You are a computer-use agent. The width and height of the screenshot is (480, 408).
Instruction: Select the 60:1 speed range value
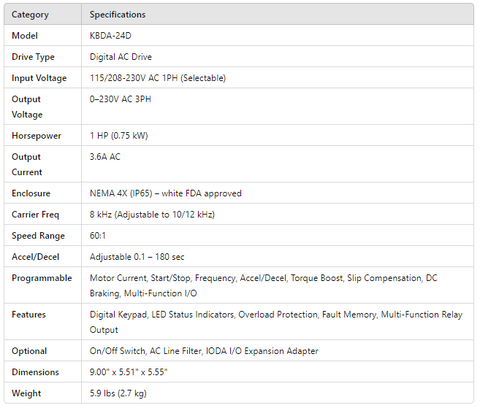tap(98, 236)
